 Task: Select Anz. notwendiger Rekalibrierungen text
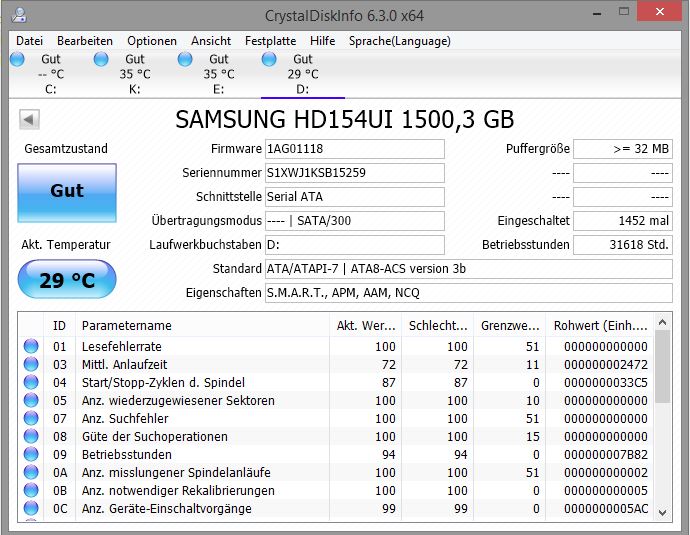pyautogui.click(x=178, y=491)
